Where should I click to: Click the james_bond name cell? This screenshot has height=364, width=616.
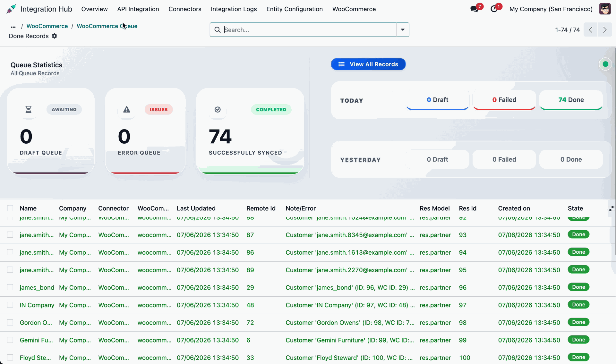coord(37,287)
